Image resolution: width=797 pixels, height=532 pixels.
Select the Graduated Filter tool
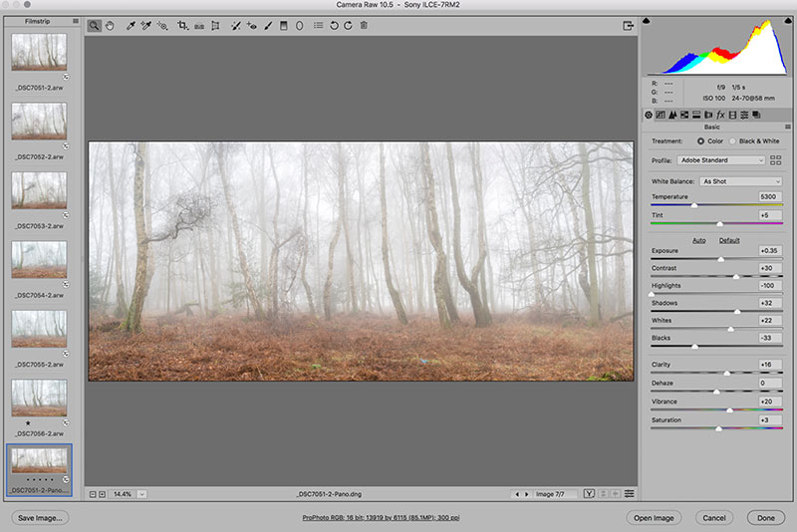284,26
